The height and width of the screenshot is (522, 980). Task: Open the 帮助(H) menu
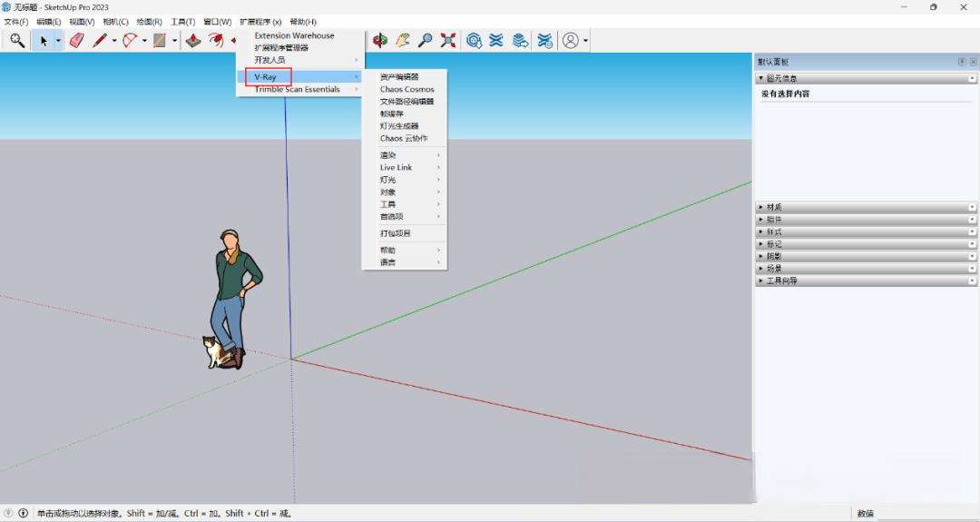303,22
